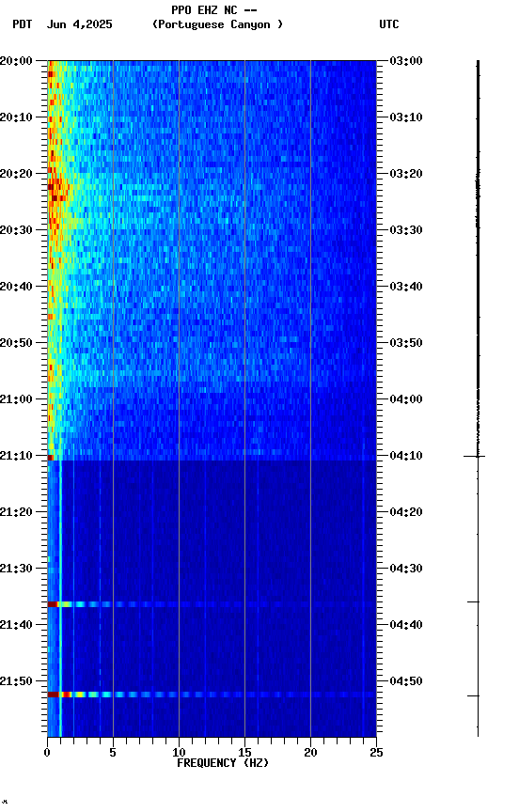The width and height of the screenshot is (519, 812).
Task: Click the broadband event streak near 21:52 PDT
Action: 212,695
